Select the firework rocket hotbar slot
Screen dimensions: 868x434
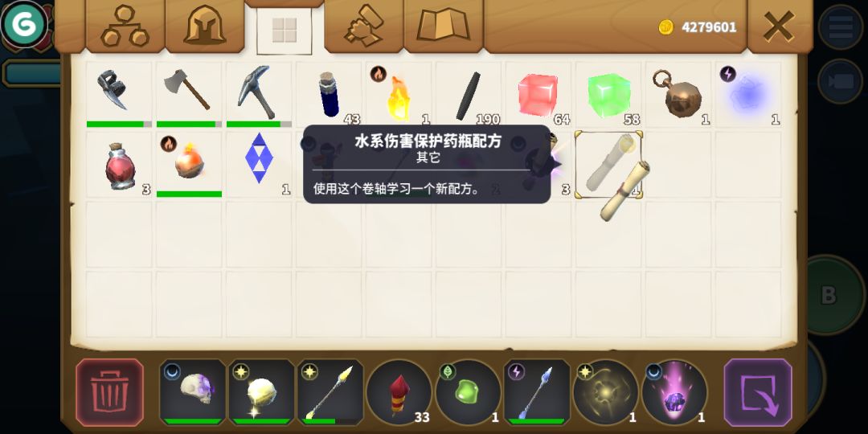tap(399, 393)
